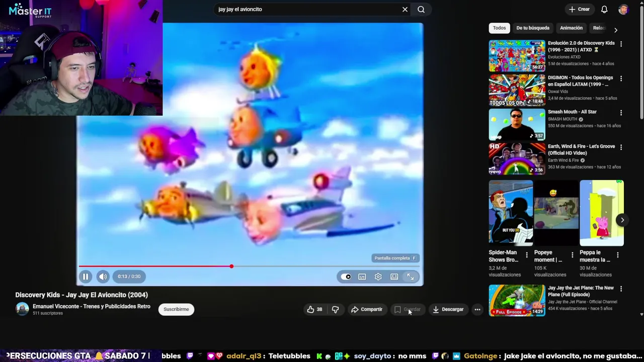Click the Compartir share button
Image resolution: width=644 pixels, height=362 pixels.
point(367,310)
